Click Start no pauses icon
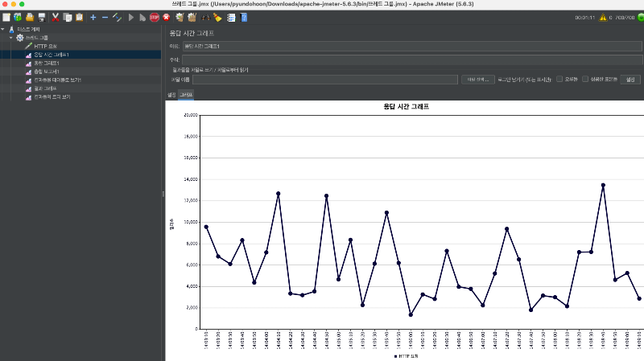Screen dimensions: 644x361 click(142, 17)
